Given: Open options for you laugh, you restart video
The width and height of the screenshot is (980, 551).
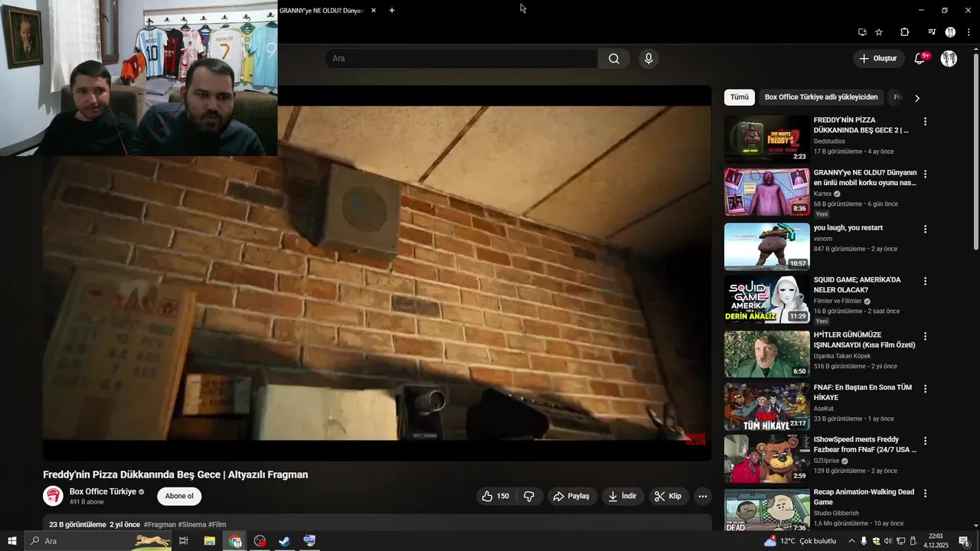Looking at the screenshot, I should coord(925,229).
